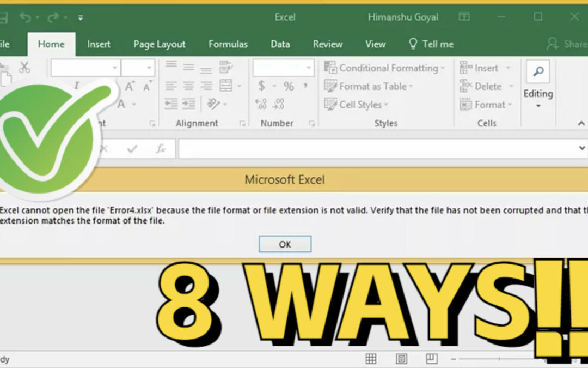Click the Wrap Text icon
The width and height of the screenshot is (588, 368).
[x=226, y=68]
